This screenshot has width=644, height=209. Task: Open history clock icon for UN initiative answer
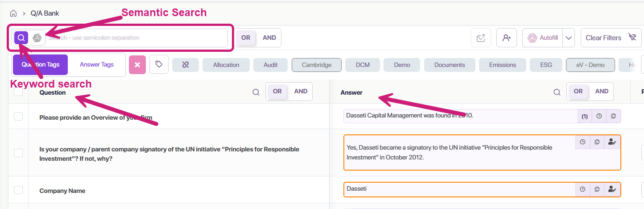[x=582, y=142]
